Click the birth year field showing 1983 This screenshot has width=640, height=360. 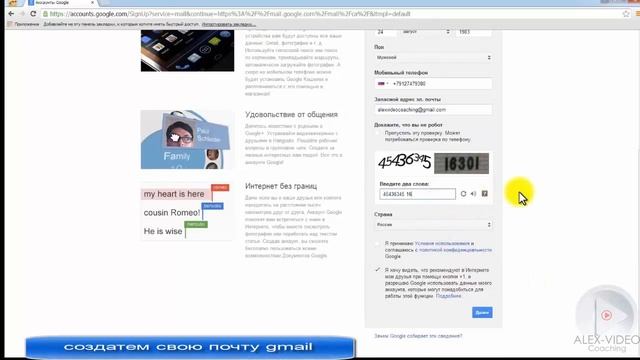[x=473, y=32]
